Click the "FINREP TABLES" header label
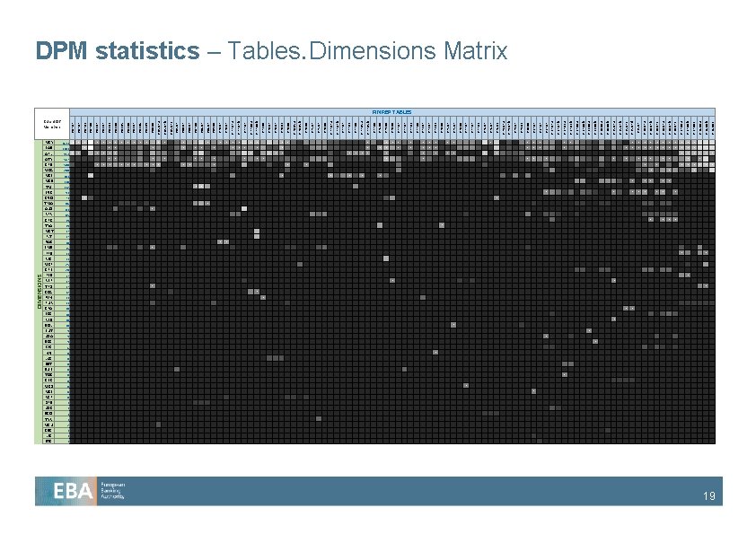 click(x=392, y=112)
